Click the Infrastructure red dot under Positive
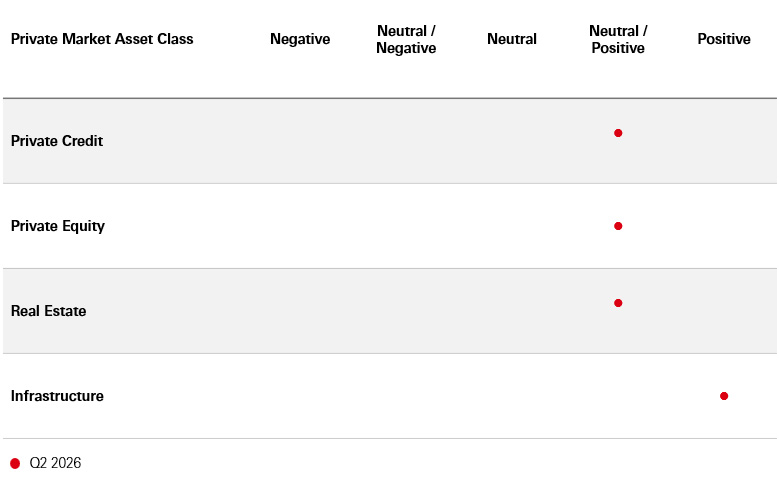Viewport: 779px width, 487px height. (x=724, y=396)
